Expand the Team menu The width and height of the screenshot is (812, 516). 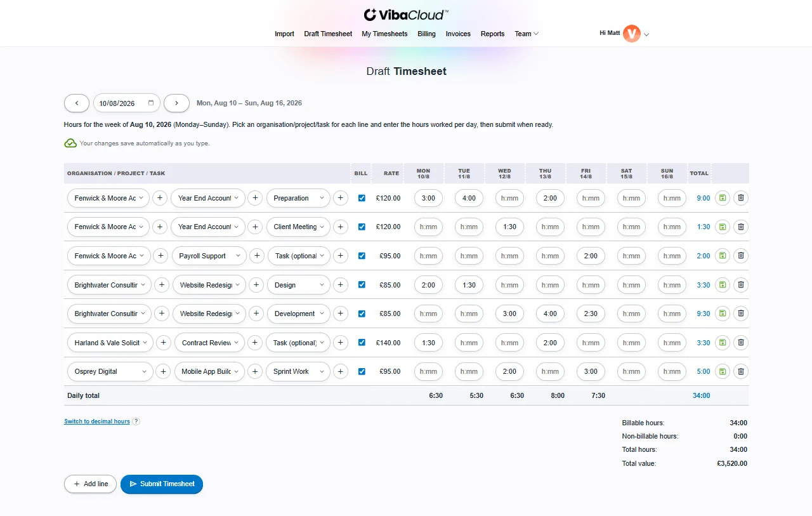click(x=527, y=34)
